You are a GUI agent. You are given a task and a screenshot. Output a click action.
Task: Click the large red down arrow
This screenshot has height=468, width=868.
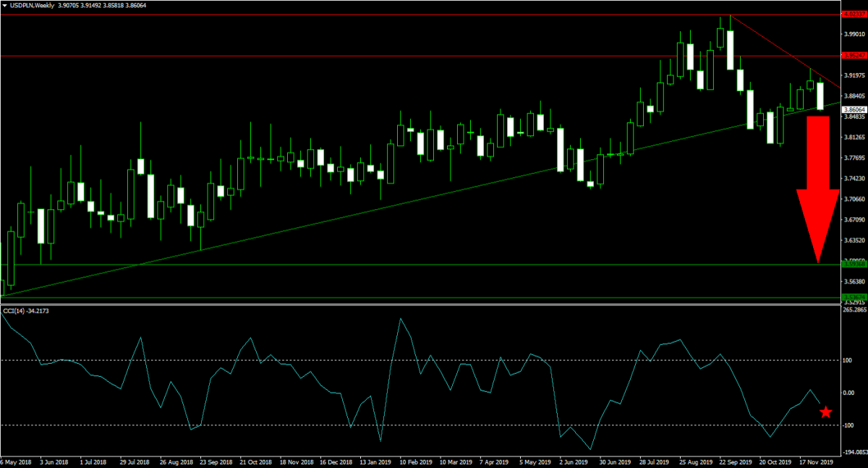(x=817, y=190)
